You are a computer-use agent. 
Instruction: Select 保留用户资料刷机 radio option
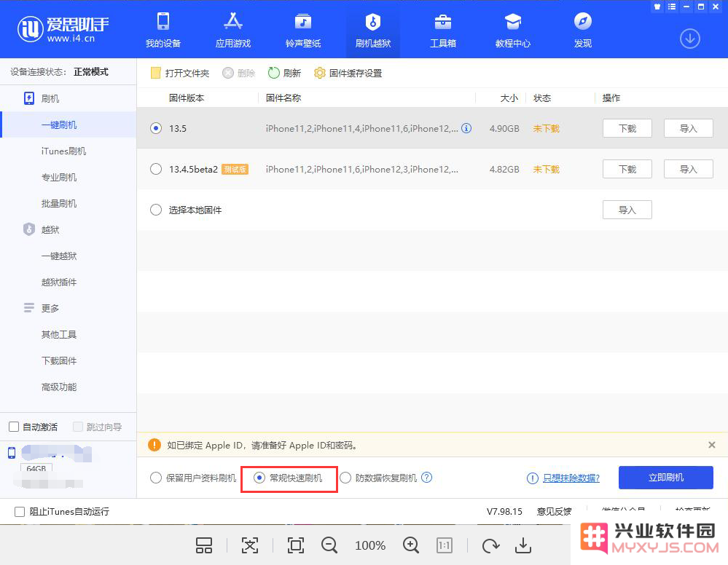pos(156,478)
